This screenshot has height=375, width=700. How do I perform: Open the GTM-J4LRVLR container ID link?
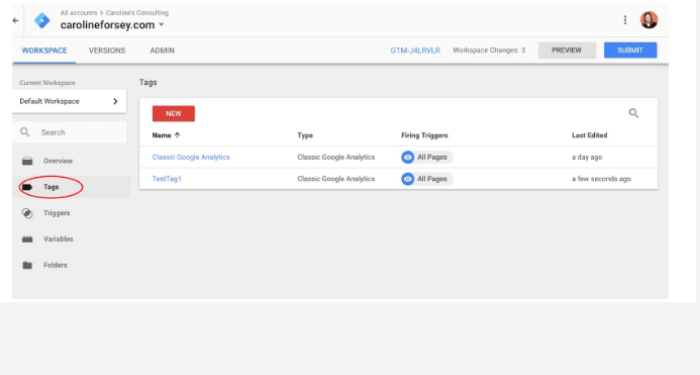[x=415, y=50]
